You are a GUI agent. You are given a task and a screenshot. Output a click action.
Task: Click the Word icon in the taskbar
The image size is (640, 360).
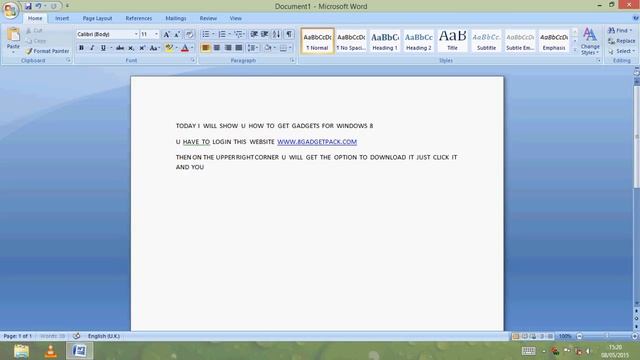tap(80, 351)
